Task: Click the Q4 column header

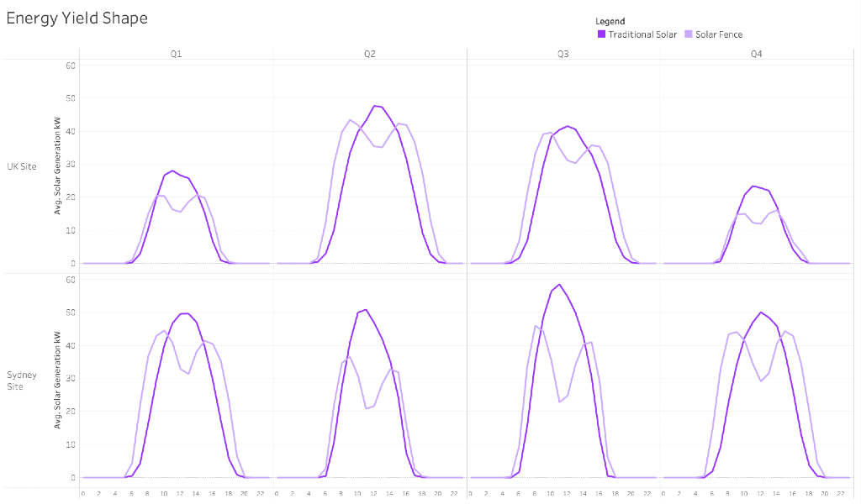Action: [x=756, y=54]
